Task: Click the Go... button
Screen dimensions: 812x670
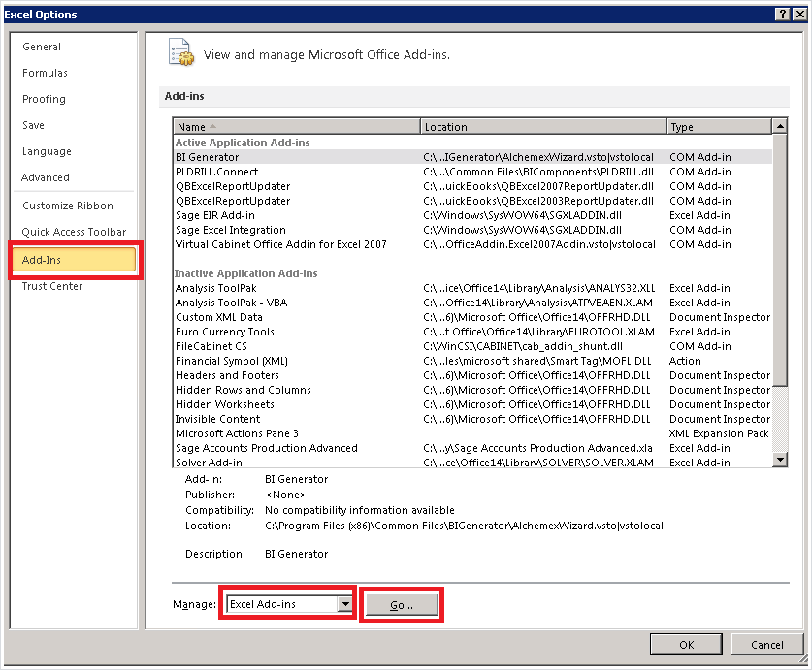Action: pos(402,605)
